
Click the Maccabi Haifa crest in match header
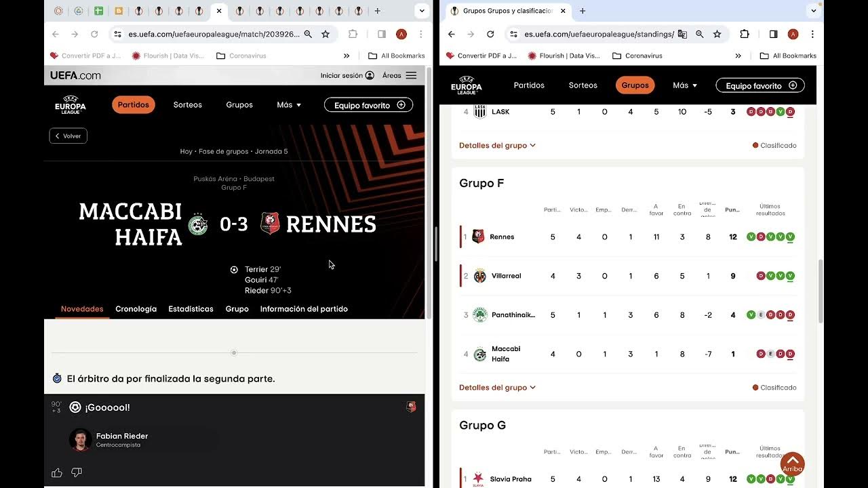pyautogui.click(x=198, y=224)
